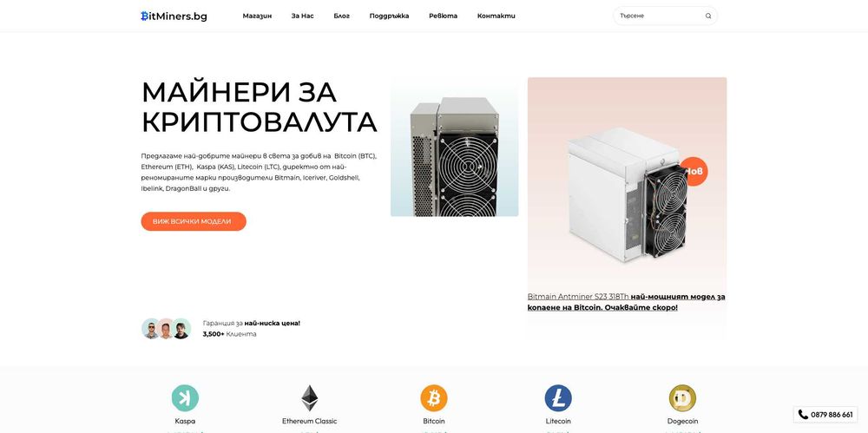Click the white Antminer S23 product image
Viewport: 868px width, 433px height.
tap(627, 195)
